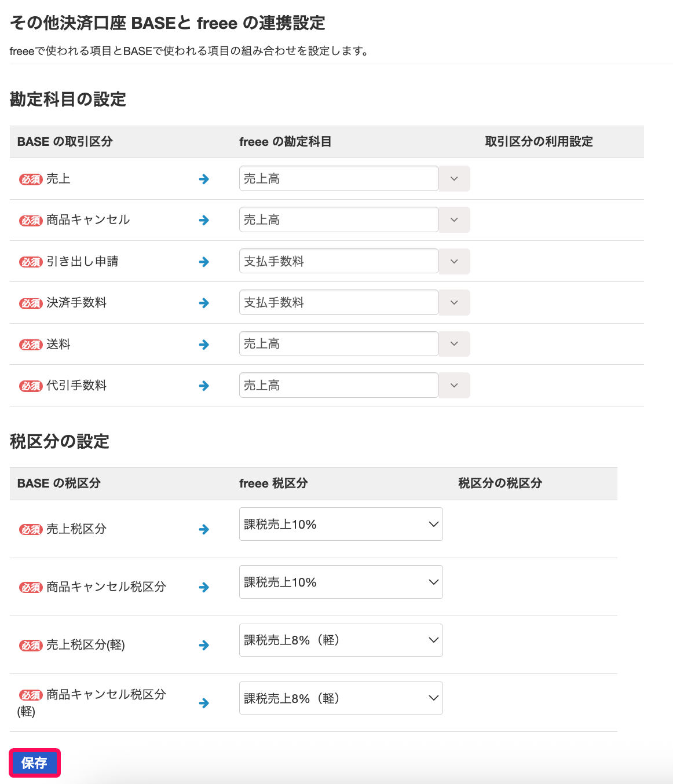This screenshot has width=673, height=784.
Task: Open the 売上税区分 tax category dropdown
Action: point(341,524)
